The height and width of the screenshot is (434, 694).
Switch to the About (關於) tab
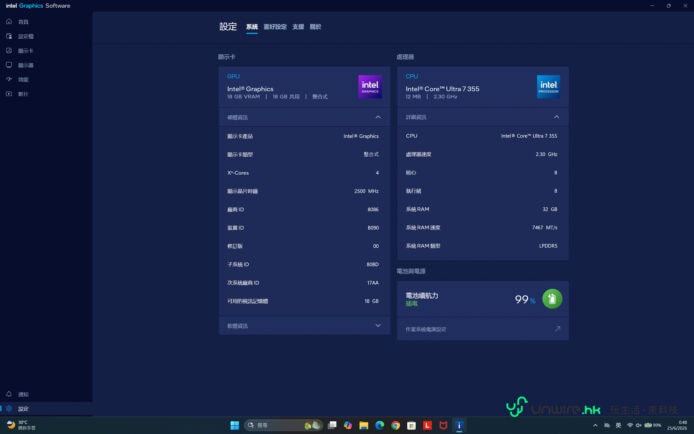click(x=315, y=27)
